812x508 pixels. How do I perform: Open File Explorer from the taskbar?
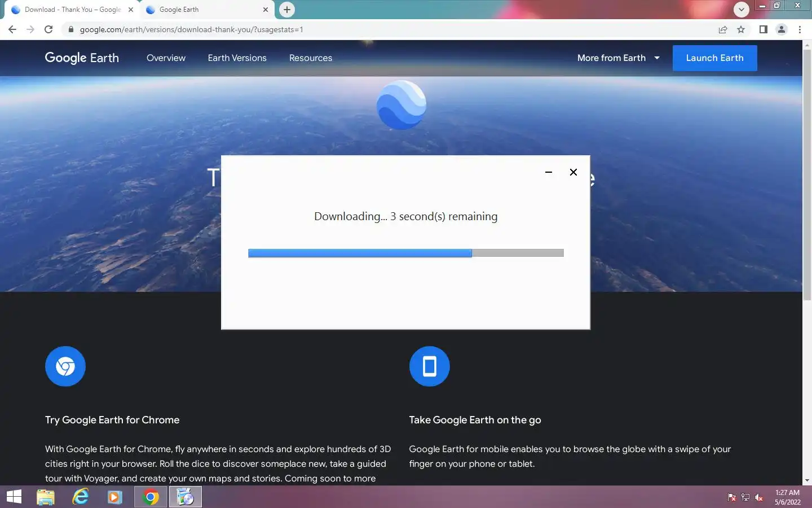pyautogui.click(x=46, y=497)
